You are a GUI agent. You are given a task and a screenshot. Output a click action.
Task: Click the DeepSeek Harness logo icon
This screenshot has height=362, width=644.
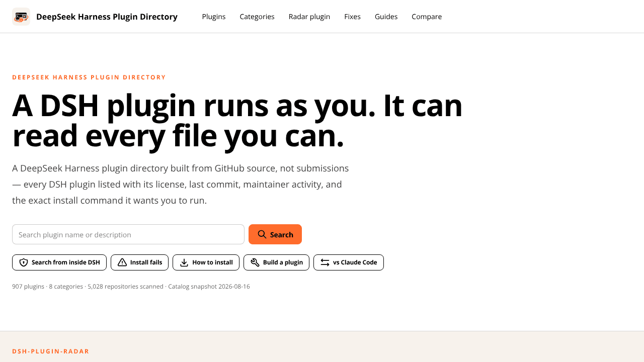(x=21, y=17)
